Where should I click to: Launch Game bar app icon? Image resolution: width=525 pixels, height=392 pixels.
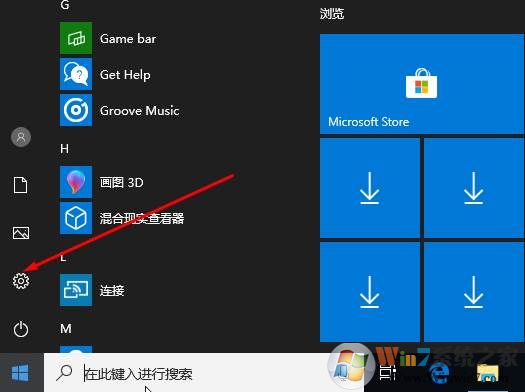pyautogui.click(x=76, y=38)
